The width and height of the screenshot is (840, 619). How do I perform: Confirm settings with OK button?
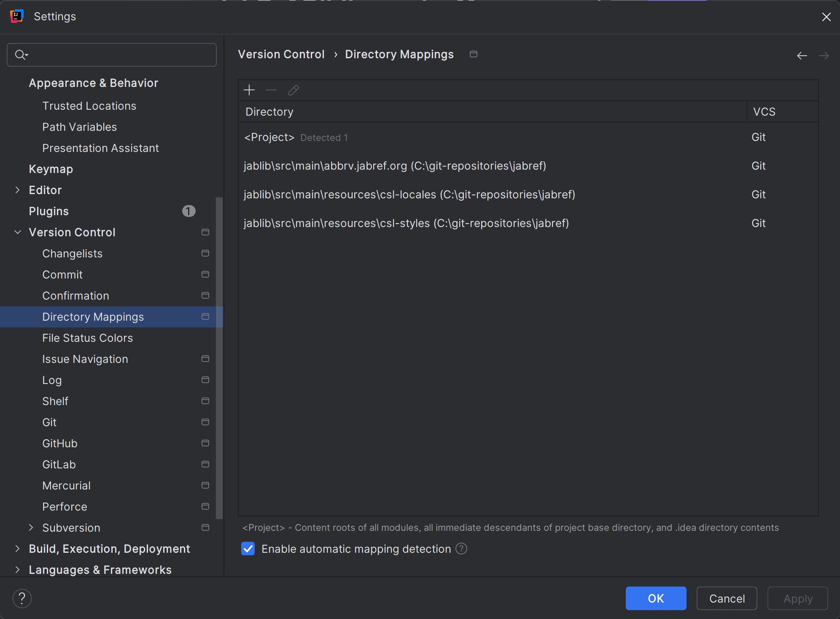pyautogui.click(x=656, y=598)
